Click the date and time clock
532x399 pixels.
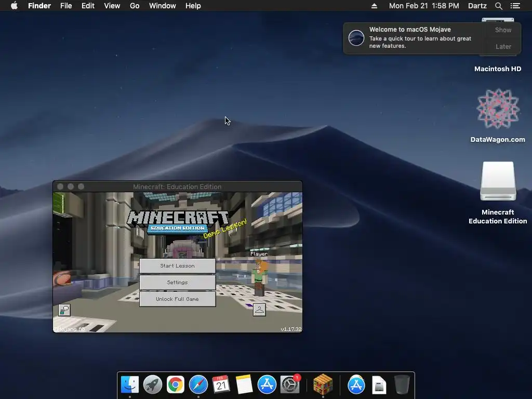click(424, 6)
